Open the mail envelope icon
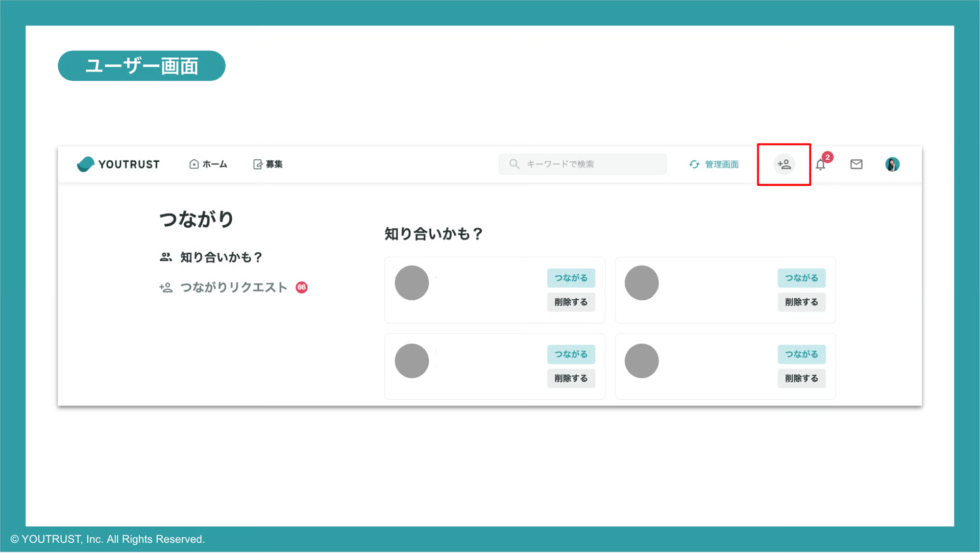The height and width of the screenshot is (553, 980). coord(856,164)
